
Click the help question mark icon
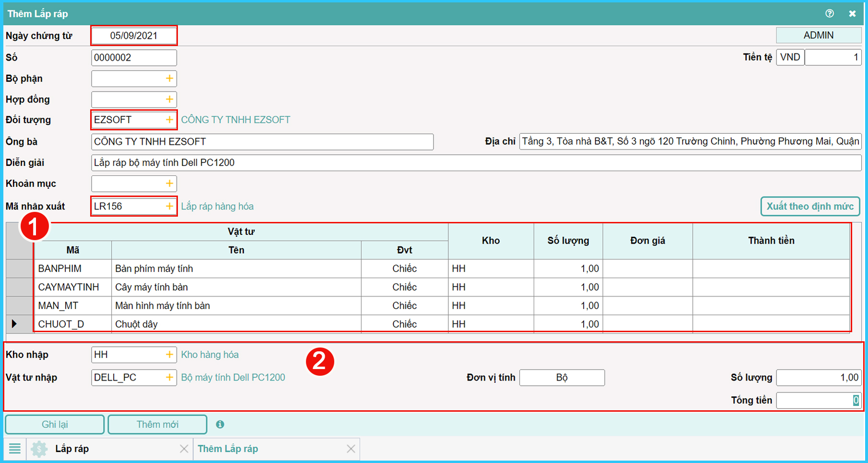[x=830, y=13]
